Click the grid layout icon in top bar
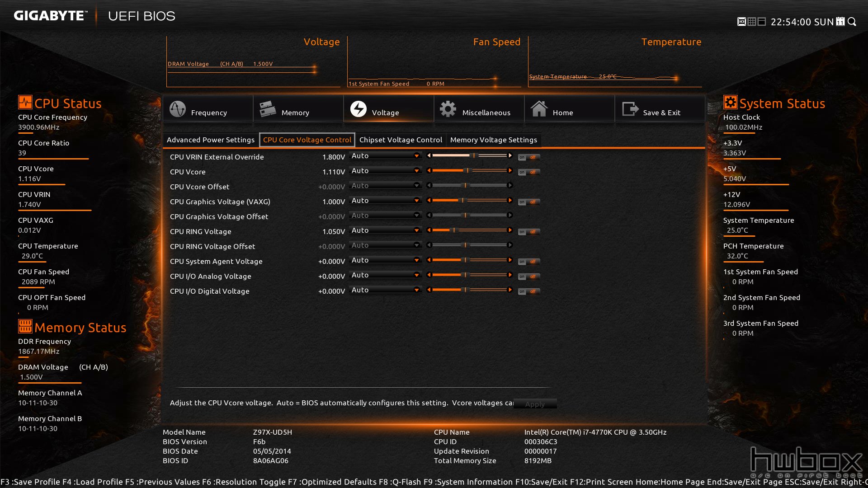This screenshot has width=868, height=488. (x=751, y=22)
